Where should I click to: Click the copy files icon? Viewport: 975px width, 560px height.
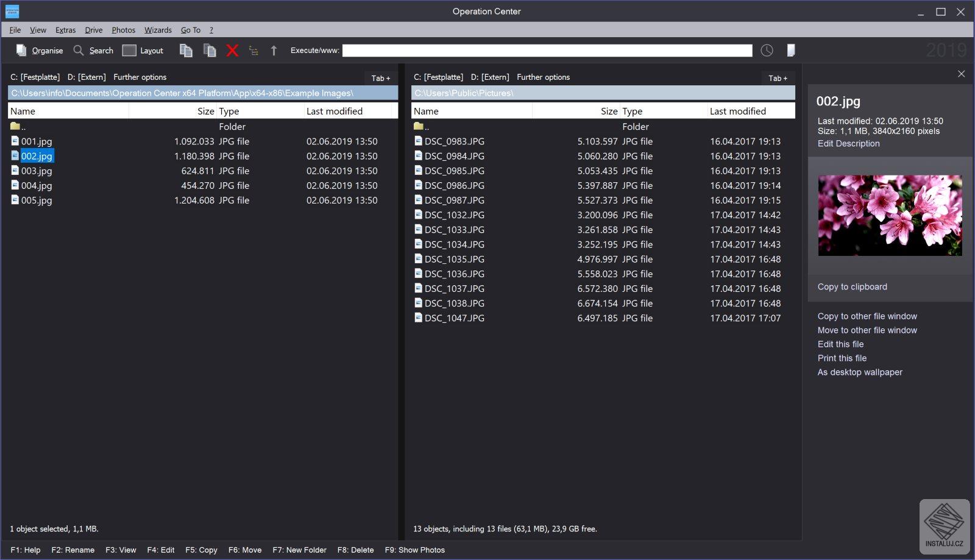click(186, 51)
